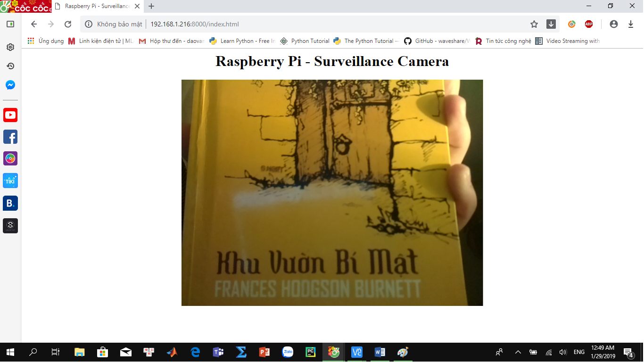Open the calendar from the 12:49 AM clock
The image size is (644, 362).
tap(603, 352)
